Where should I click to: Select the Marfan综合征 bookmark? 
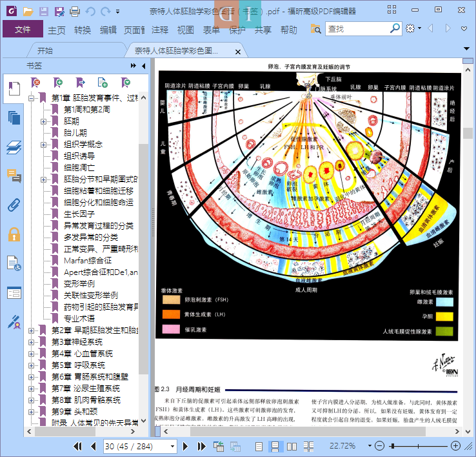point(88,260)
